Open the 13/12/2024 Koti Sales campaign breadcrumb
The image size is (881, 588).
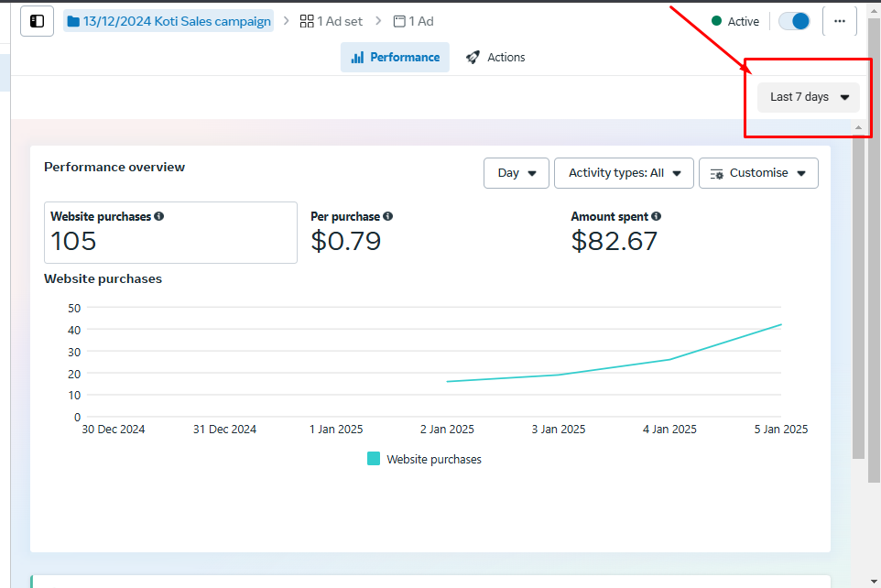coord(176,21)
